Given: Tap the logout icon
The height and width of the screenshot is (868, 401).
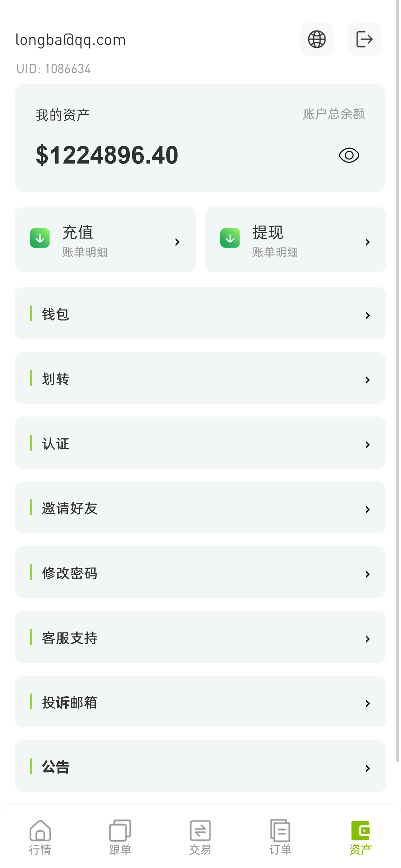Looking at the screenshot, I should 364,39.
